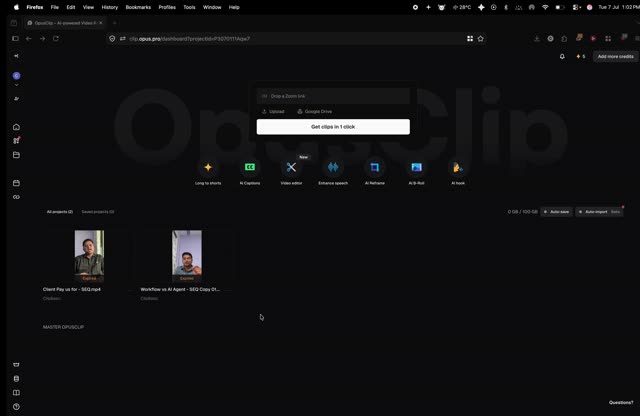Open the sidebar icon with red badge
The width and height of the screenshot is (640, 416).
(16, 140)
